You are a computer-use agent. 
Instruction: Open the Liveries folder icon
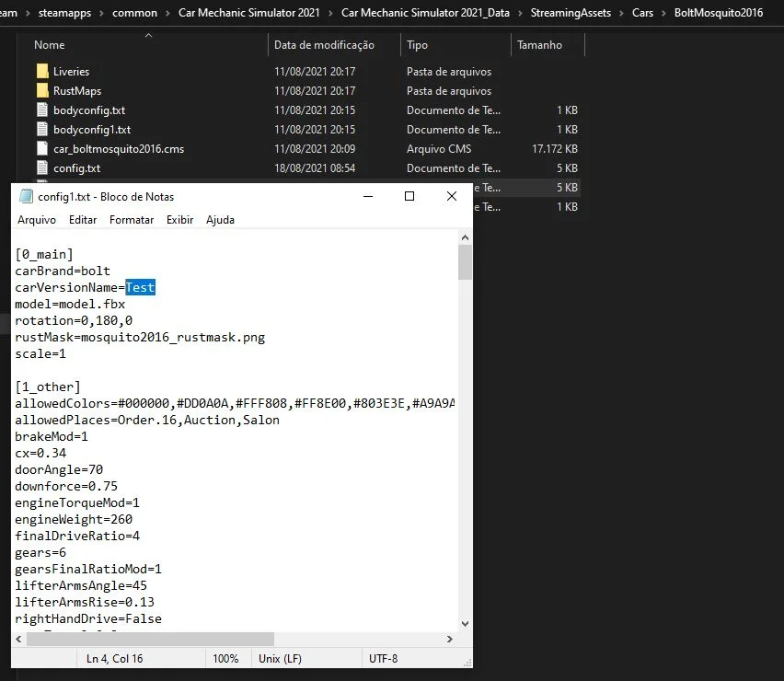tap(42, 71)
